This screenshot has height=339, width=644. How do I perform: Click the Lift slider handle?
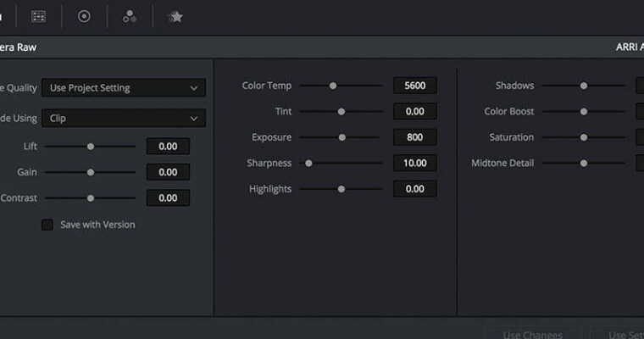91,147
